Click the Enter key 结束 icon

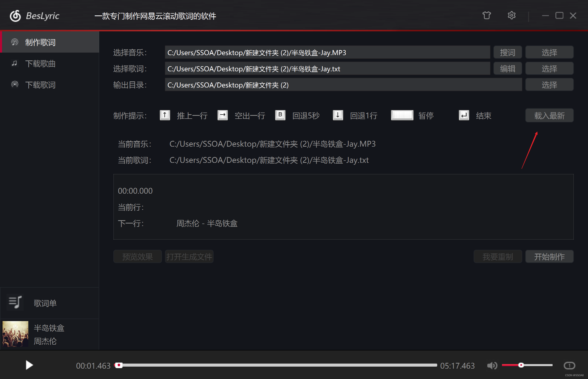pos(464,115)
